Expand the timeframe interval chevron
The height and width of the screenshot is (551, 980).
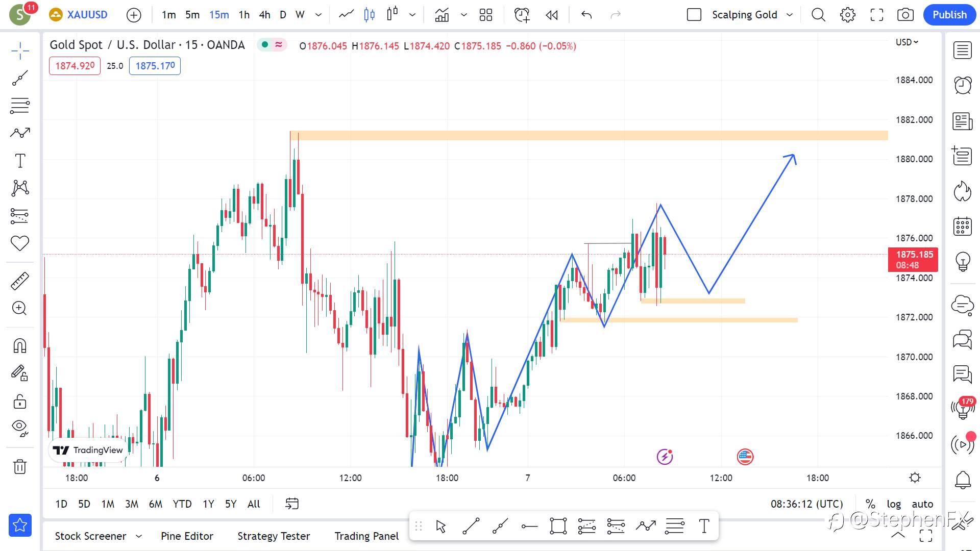coord(318,15)
